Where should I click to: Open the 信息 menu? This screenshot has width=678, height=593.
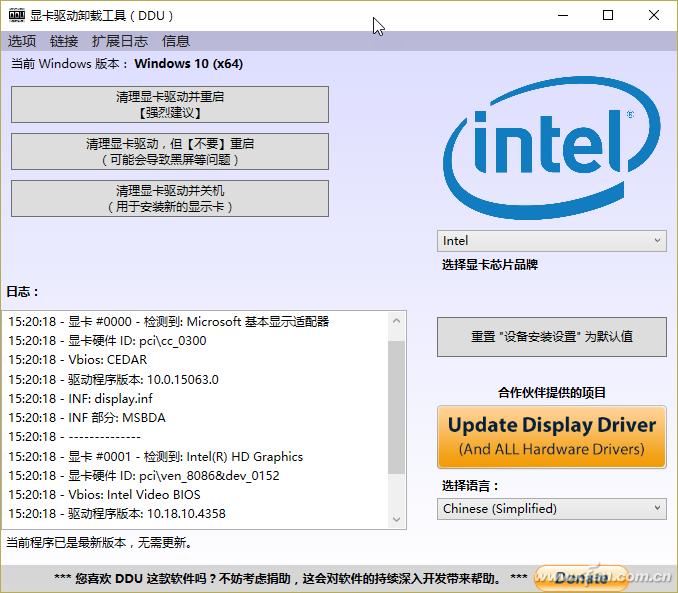click(x=176, y=41)
